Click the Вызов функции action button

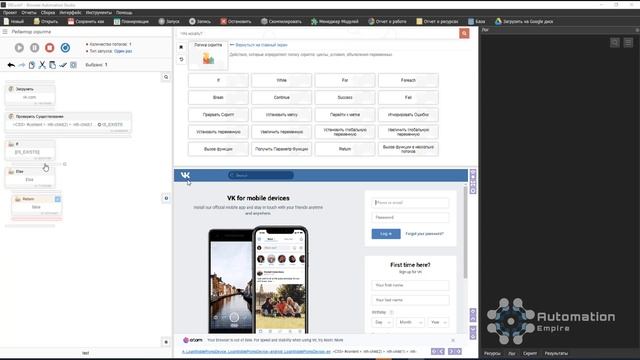point(218,149)
